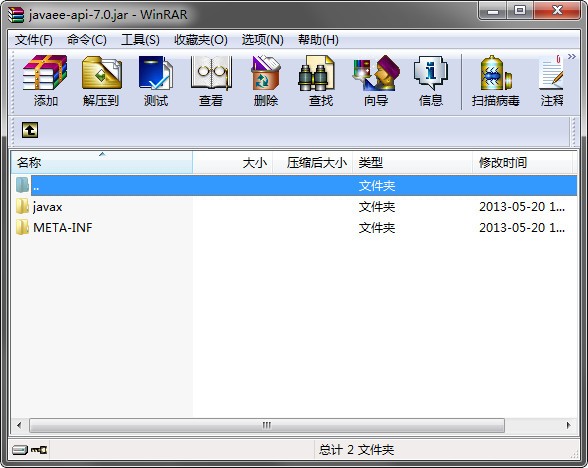Click the 删除 (Delete) recycle icon
The width and height of the screenshot is (588, 468).
[266, 80]
